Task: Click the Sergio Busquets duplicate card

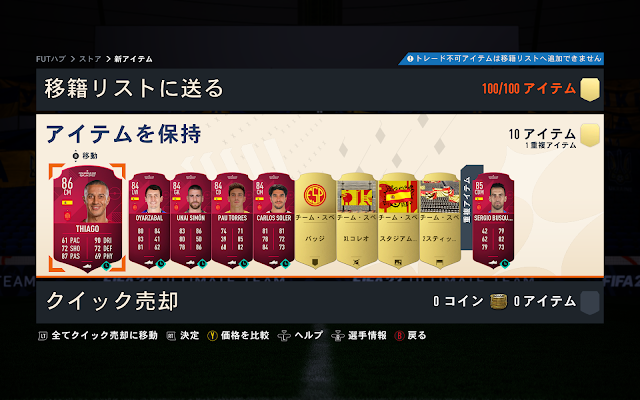Action: click(x=493, y=220)
